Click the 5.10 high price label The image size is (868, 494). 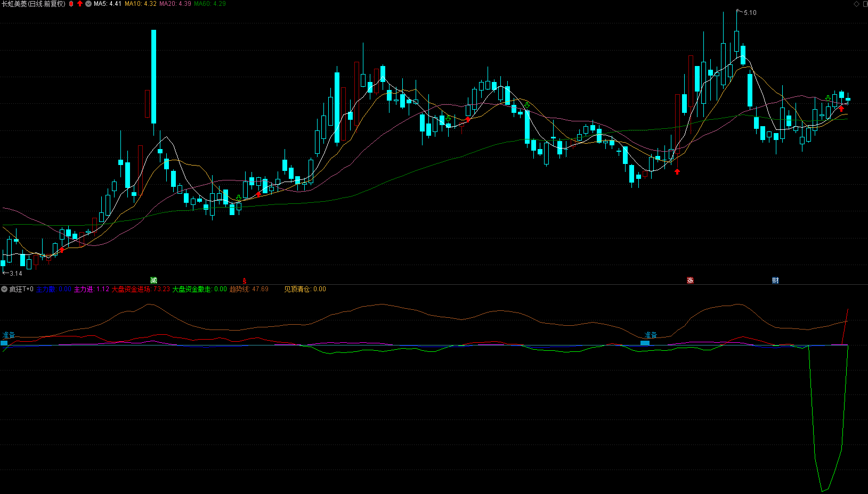click(750, 13)
